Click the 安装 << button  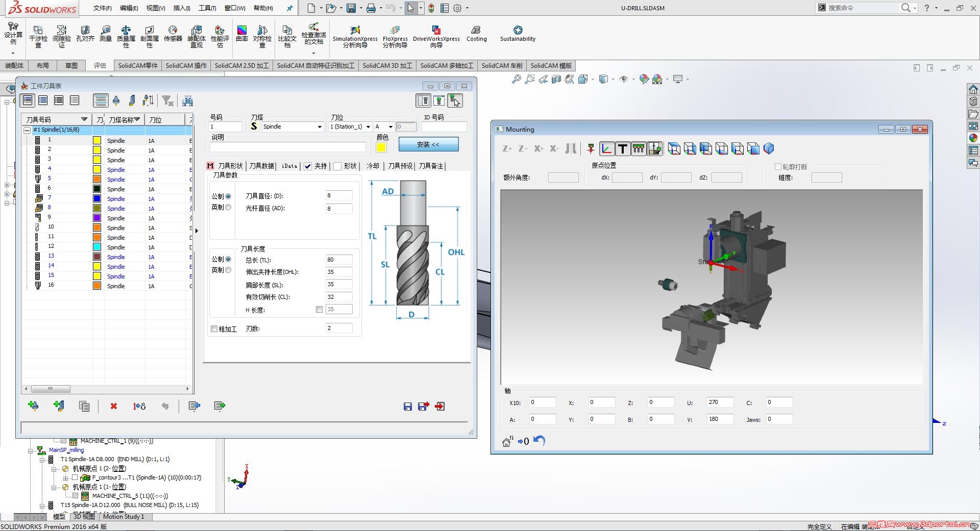(x=428, y=144)
